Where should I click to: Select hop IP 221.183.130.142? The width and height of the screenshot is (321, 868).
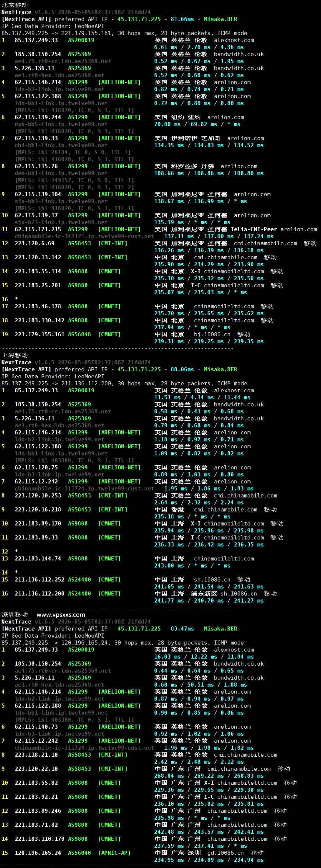tap(39, 320)
